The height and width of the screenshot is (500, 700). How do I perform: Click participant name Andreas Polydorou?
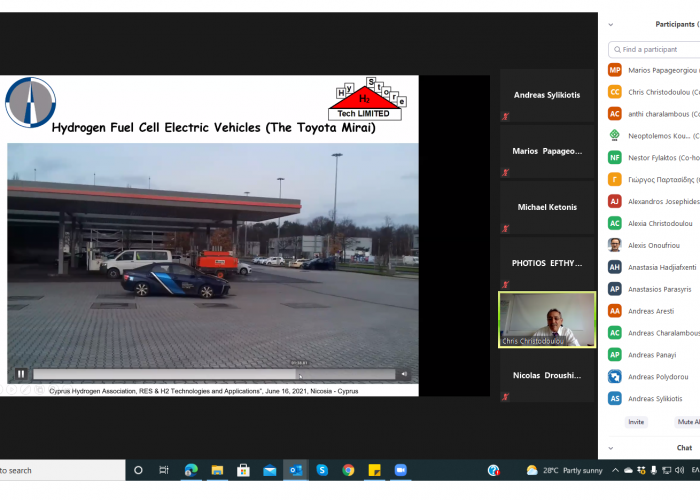coord(658,377)
